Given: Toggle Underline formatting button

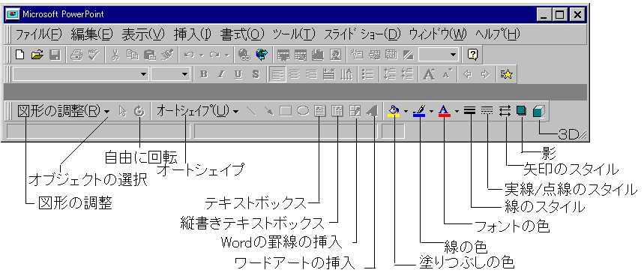Looking at the screenshot, I should coord(238,75).
